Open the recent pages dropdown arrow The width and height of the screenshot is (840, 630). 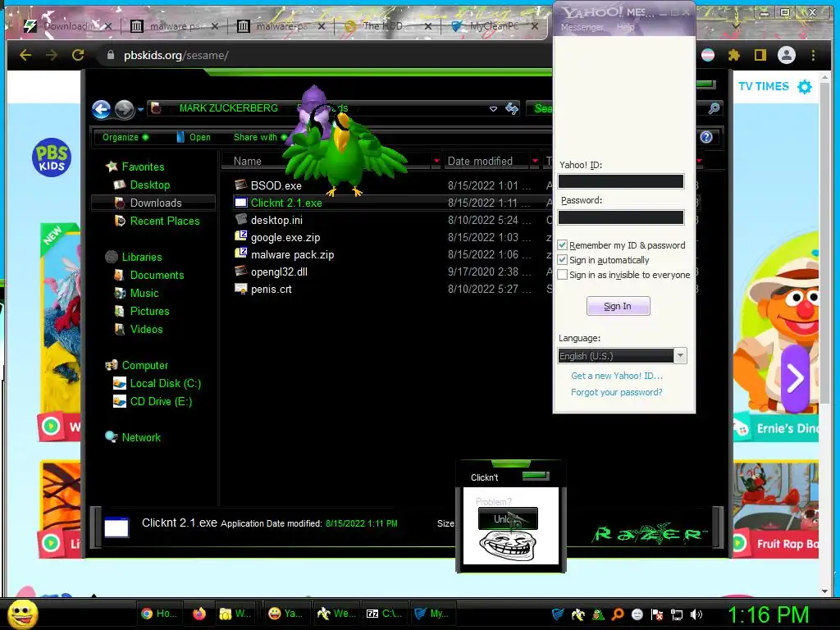(140, 109)
